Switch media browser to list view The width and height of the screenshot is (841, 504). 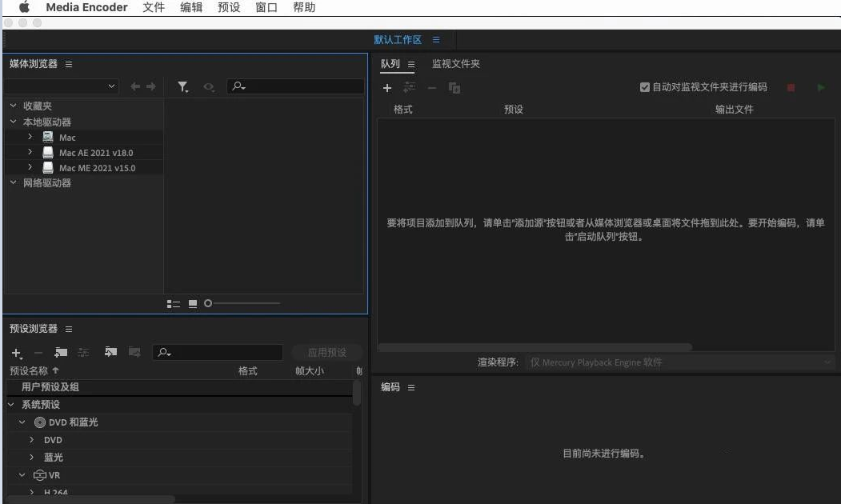coord(173,304)
